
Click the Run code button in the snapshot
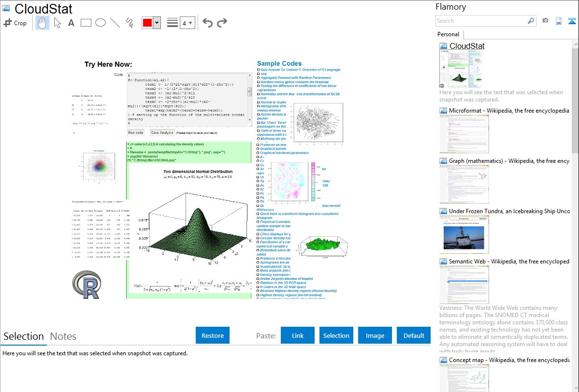(135, 132)
